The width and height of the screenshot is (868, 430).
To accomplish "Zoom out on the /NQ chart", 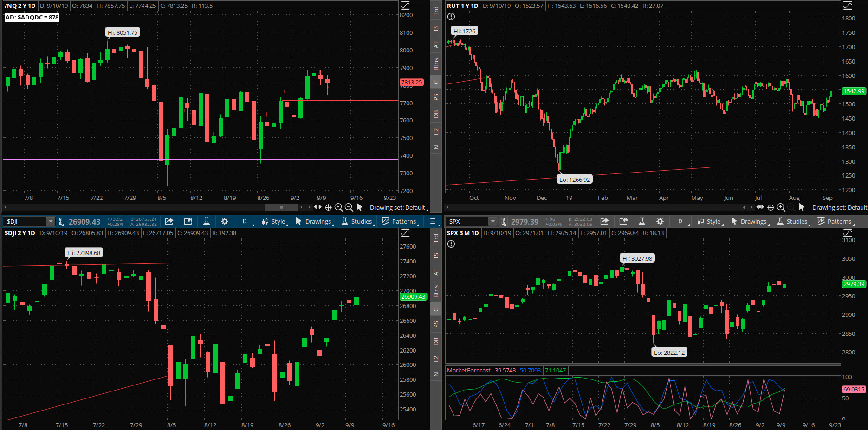I will pos(349,207).
